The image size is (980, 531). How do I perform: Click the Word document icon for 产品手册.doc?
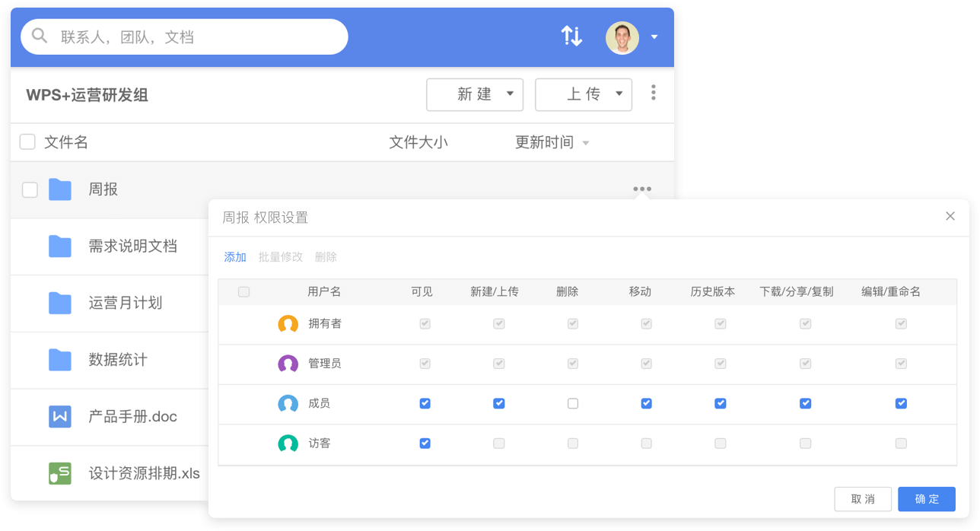coord(59,417)
